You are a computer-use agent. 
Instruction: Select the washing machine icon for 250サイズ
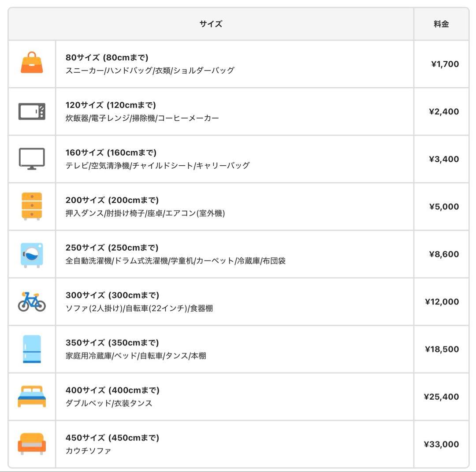(x=31, y=254)
